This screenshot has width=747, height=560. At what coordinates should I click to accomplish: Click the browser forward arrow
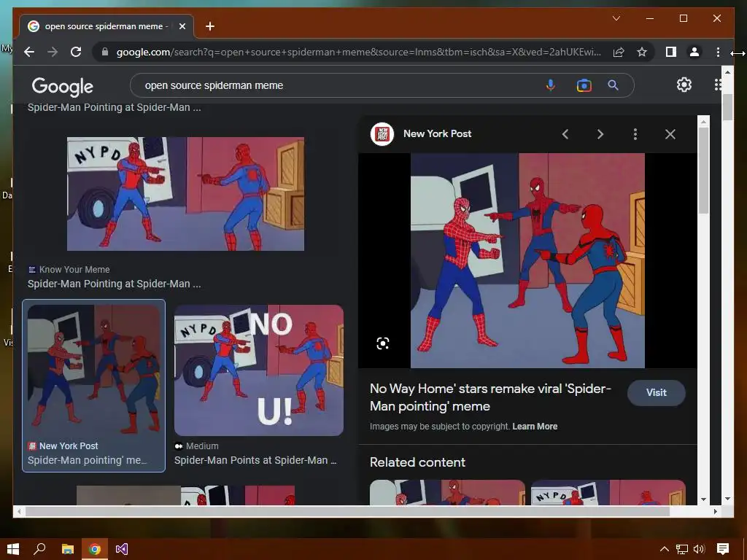pos(53,52)
